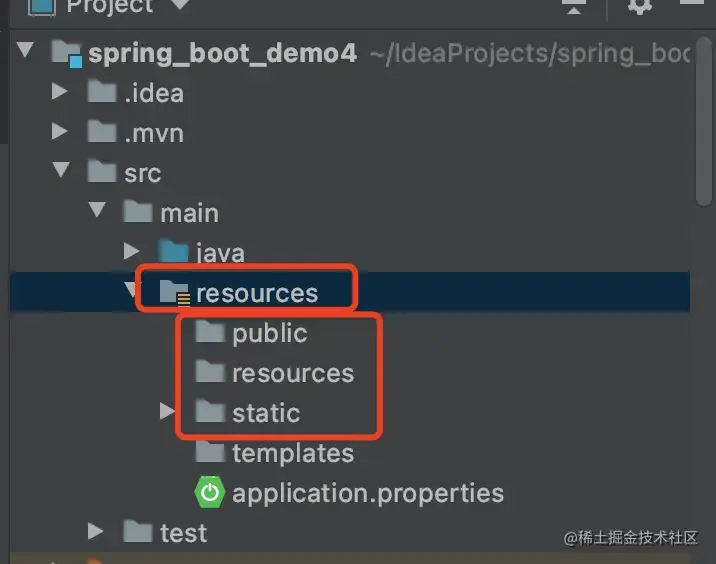The width and height of the screenshot is (716, 564).
Task: Select the highlighted resources row
Action: pyautogui.click(x=350, y=292)
